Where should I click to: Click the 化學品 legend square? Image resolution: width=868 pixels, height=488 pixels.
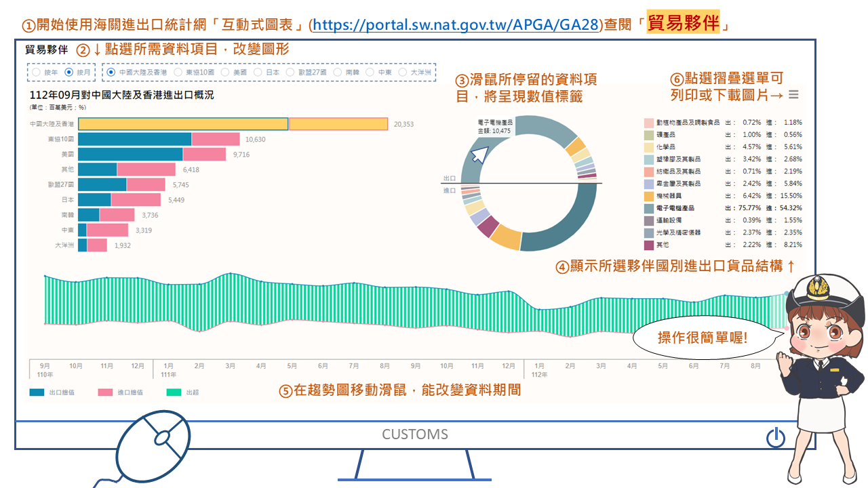(x=649, y=147)
